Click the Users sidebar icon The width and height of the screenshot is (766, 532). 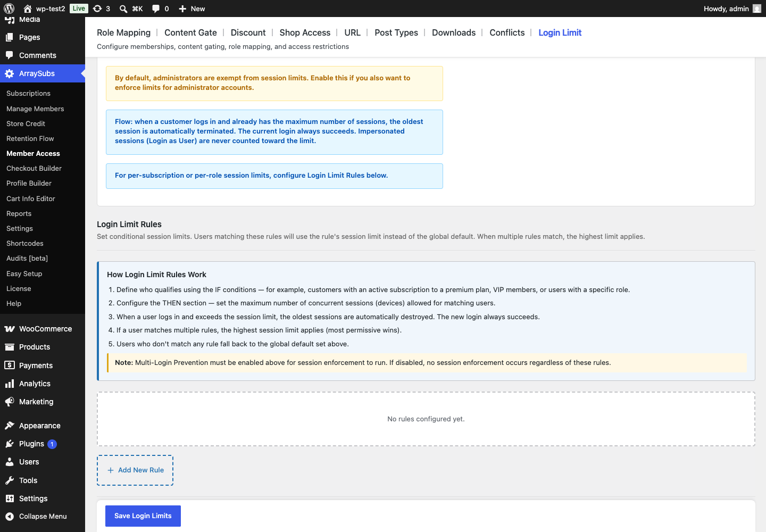(10, 462)
